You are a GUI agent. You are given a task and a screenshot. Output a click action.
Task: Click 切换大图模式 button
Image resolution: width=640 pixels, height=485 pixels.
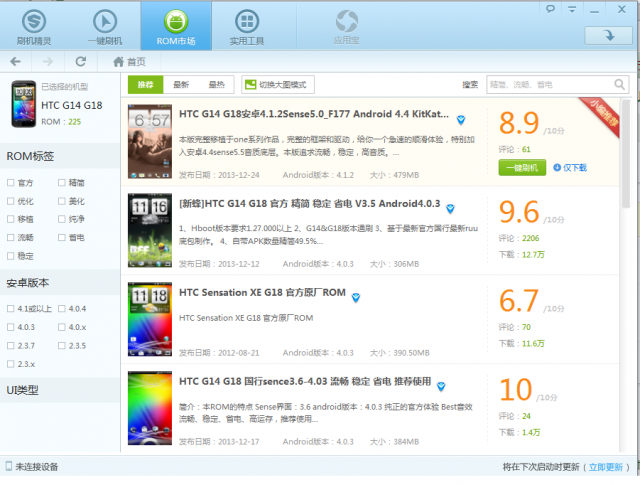(x=278, y=85)
